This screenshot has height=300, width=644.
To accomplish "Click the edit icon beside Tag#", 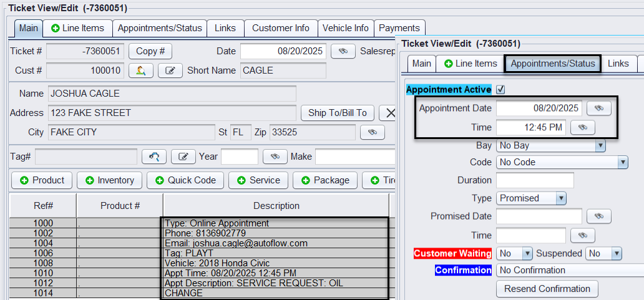I will click(183, 157).
